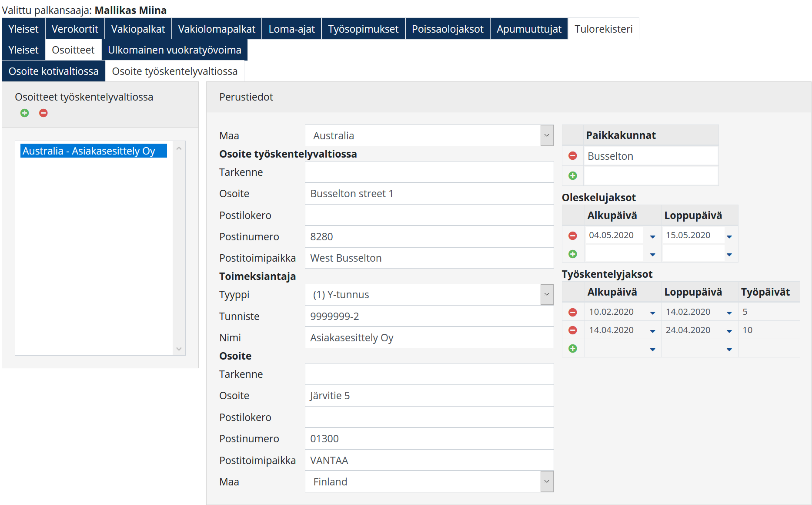Open date picker for oleskelujakso loppupäivä 15.05.2020

pyautogui.click(x=729, y=236)
